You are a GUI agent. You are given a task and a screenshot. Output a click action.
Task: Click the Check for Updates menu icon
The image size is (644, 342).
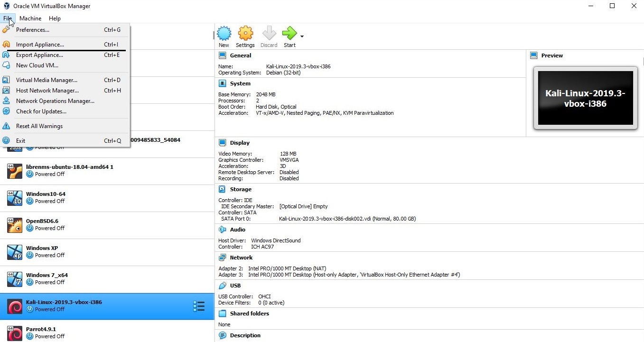[x=6, y=111]
